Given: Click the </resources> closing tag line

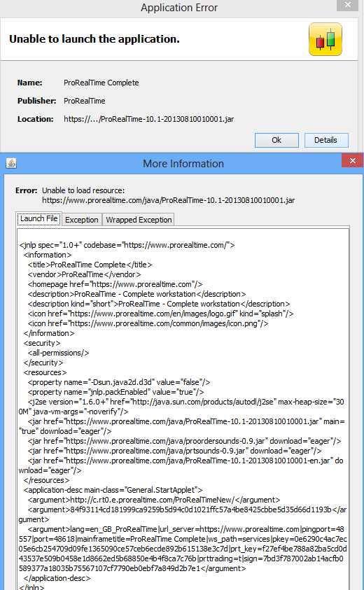Looking at the screenshot, I should (x=46, y=480).
